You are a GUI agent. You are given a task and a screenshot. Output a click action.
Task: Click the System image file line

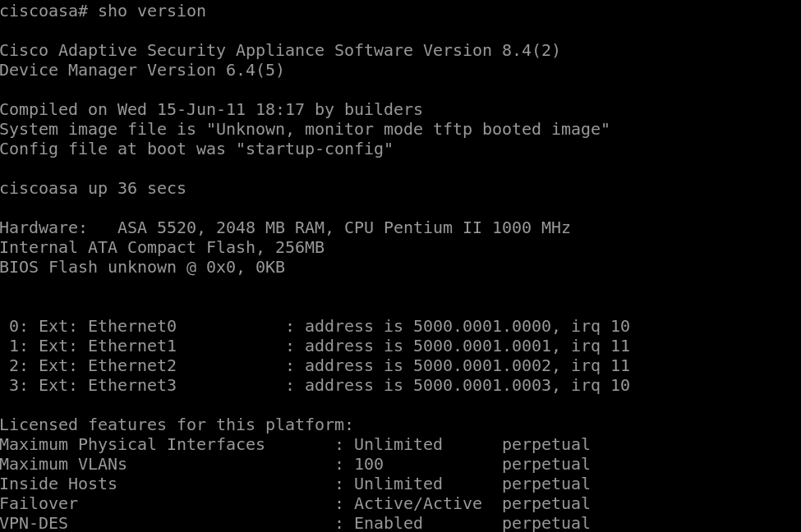(x=305, y=129)
